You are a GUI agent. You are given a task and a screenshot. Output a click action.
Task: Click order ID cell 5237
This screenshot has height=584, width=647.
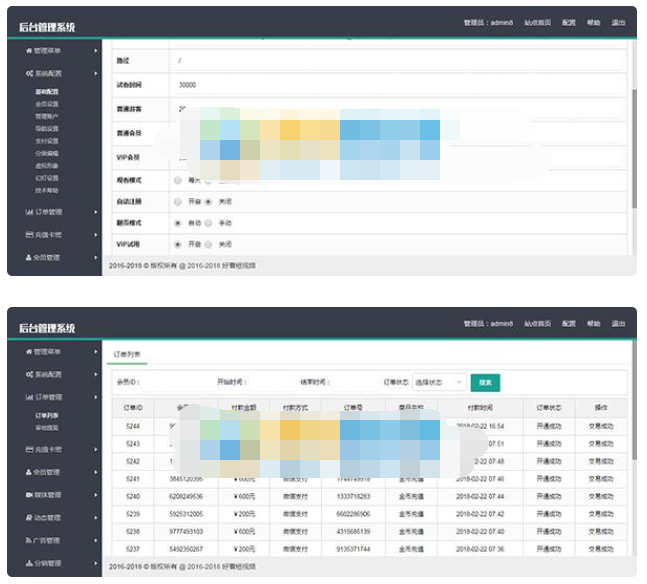[133, 549]
